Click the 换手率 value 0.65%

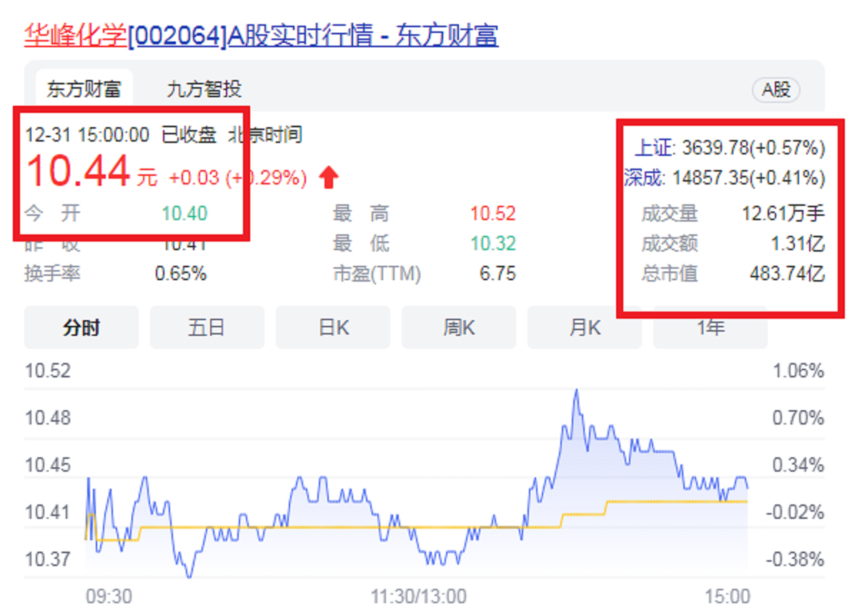(x=180, y=273)
